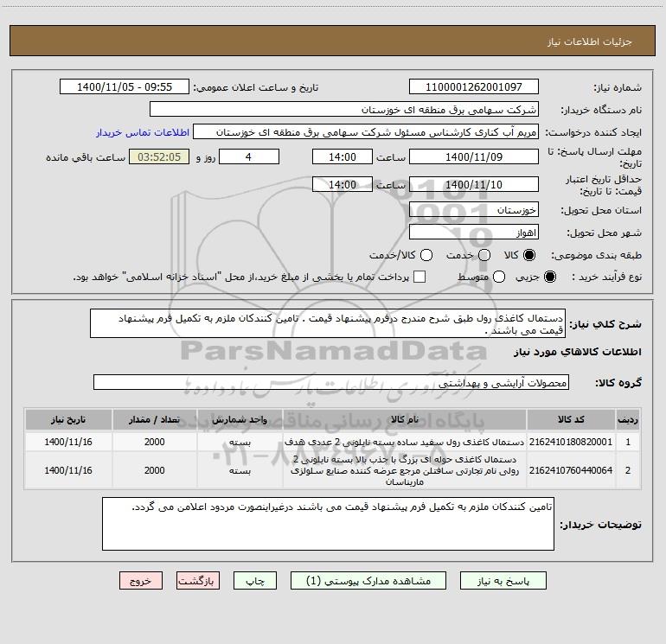The image size is (666, 644).
Task: Click item code 2162410760440064
Action: pos(571,470)
